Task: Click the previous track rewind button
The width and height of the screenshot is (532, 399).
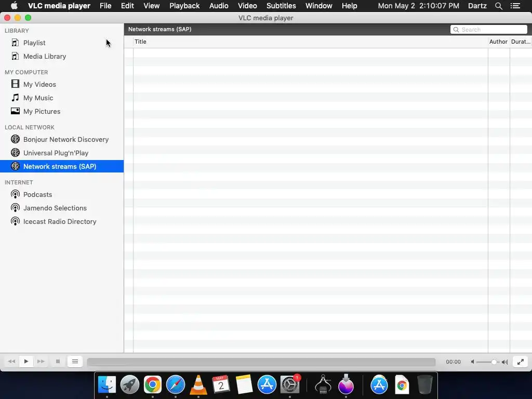Action: click(x=11, y=362)
